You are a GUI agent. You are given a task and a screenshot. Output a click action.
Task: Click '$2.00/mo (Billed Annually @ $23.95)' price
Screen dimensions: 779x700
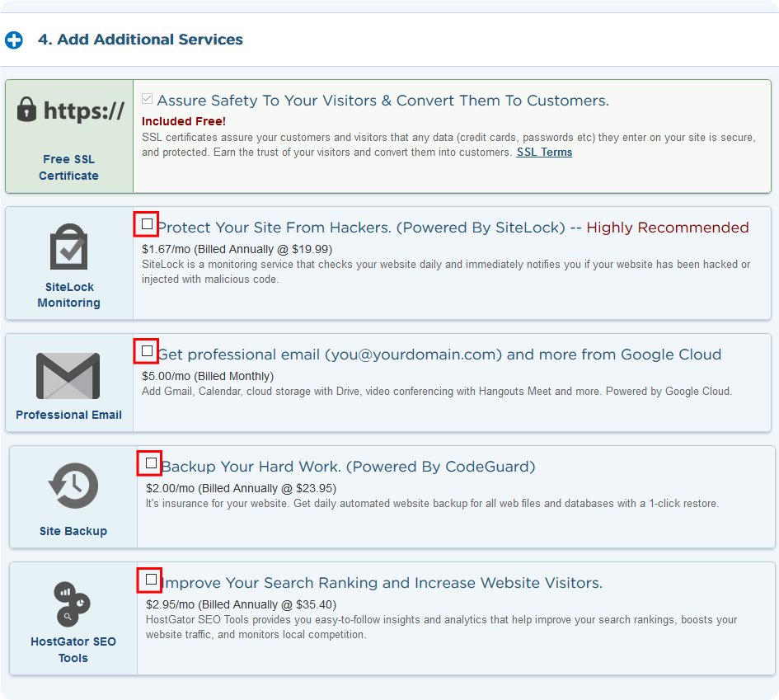pos(241,488)
